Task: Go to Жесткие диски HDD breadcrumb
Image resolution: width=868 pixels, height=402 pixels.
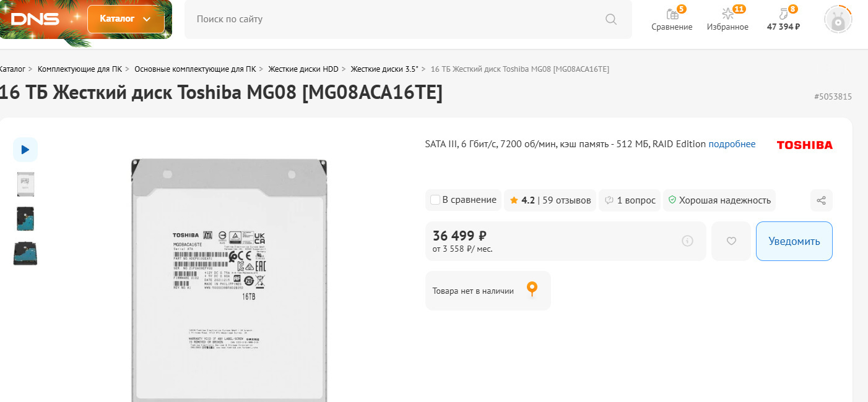Action: [x=303, y=69]
